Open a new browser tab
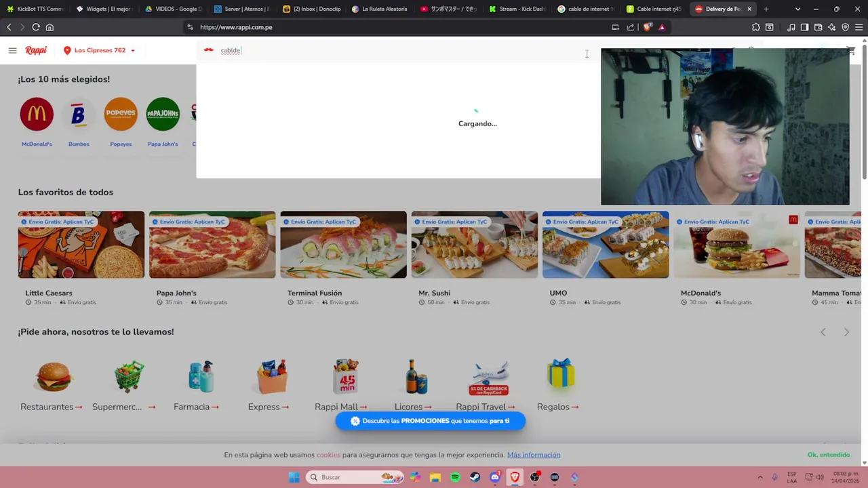The width and height of the screenshot is (868, 488). [x=766, y=9]
